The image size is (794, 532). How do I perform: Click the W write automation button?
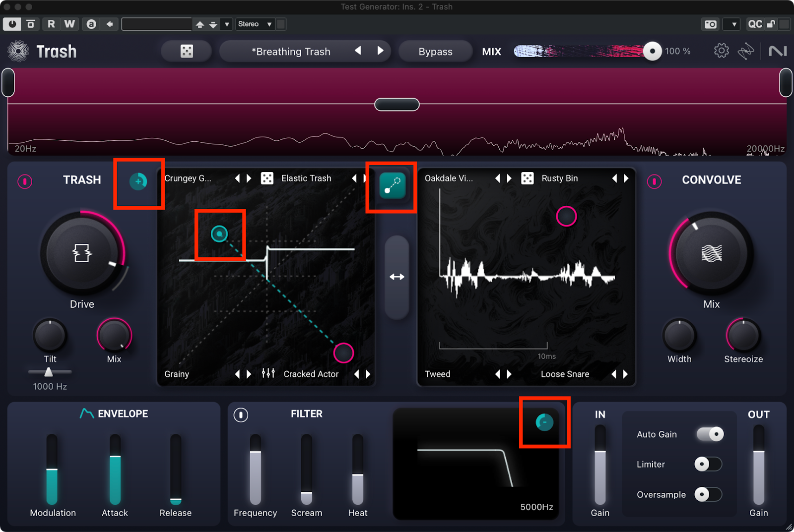pyautogui.click(x=69, y=24)
